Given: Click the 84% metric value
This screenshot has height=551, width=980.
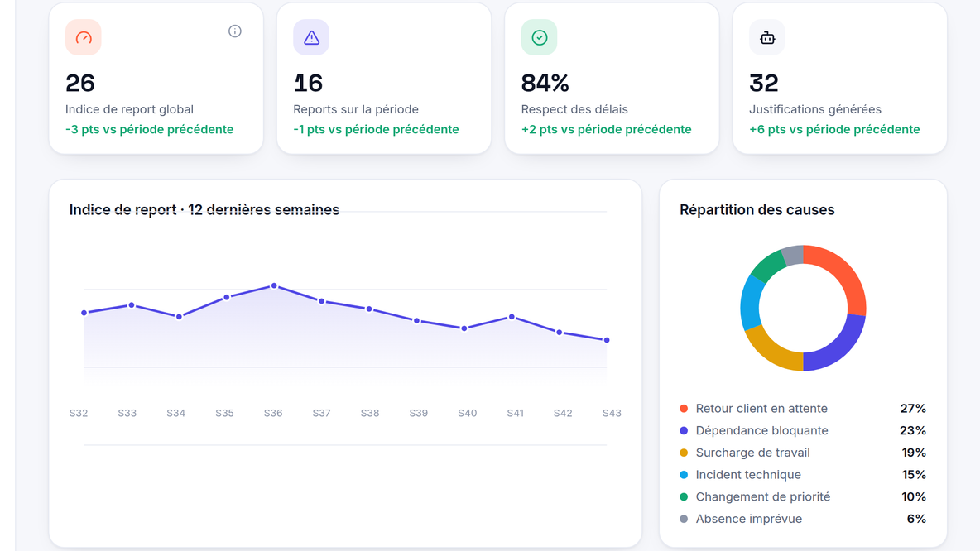Looking at the screenshot, I should pos(545,83).
